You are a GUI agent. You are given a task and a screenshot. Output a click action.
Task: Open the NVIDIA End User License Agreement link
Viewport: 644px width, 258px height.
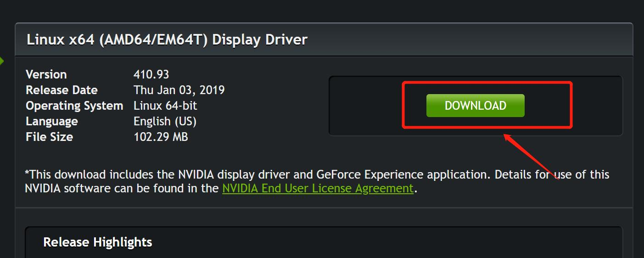pos(318,189)
